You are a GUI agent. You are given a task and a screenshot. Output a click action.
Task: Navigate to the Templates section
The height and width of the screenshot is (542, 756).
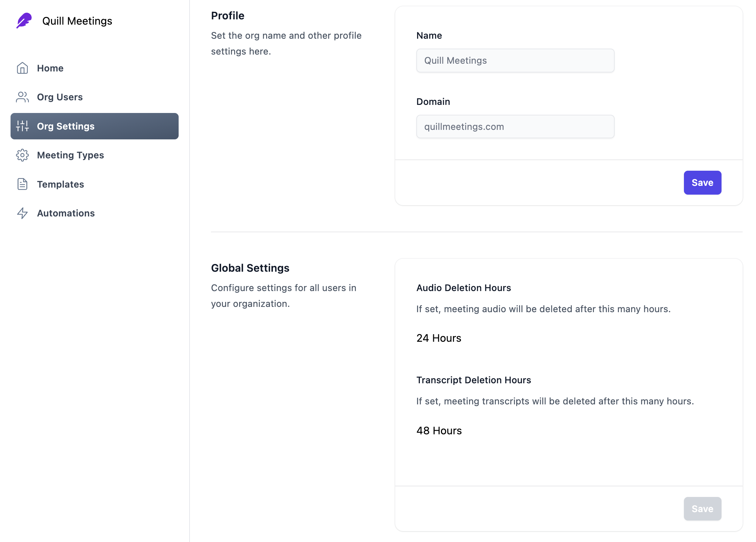click(x=60, y=184)
